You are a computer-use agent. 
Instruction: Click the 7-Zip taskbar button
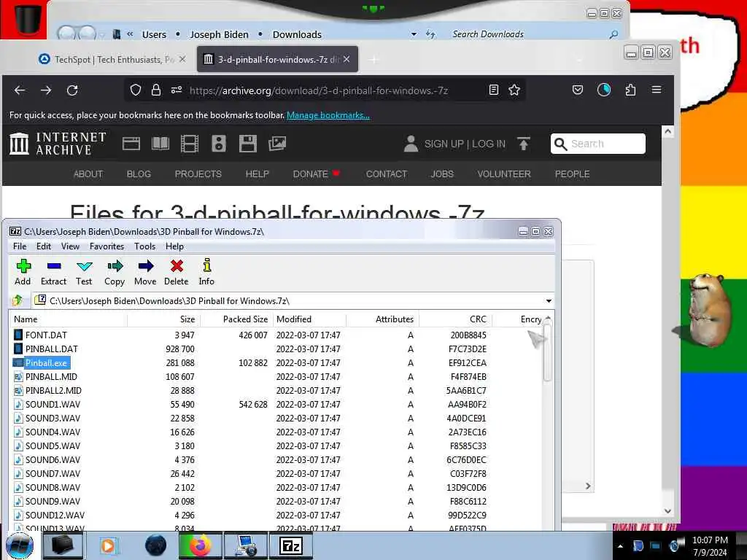coord(291,545)
